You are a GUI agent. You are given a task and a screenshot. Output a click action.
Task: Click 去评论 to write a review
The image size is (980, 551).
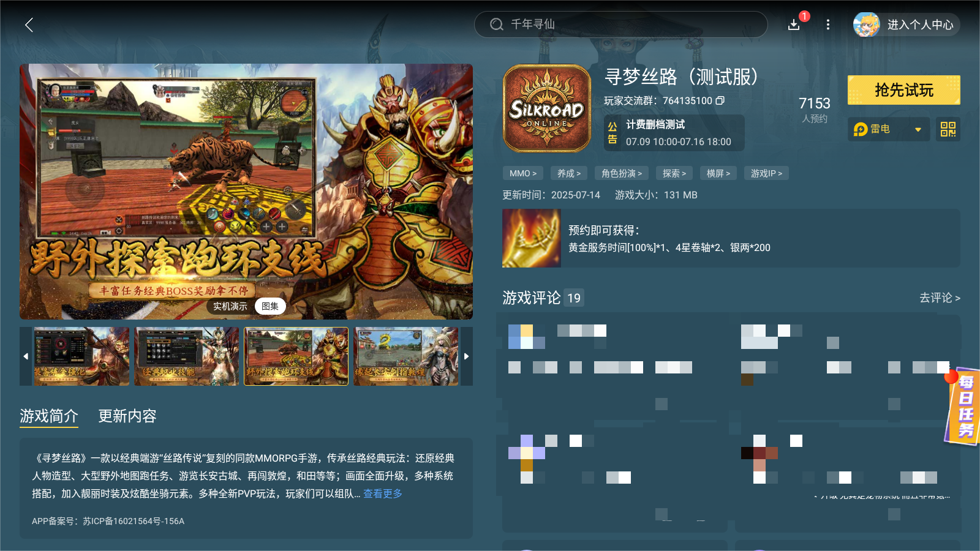pyautogui.click(x=938, y=298)
